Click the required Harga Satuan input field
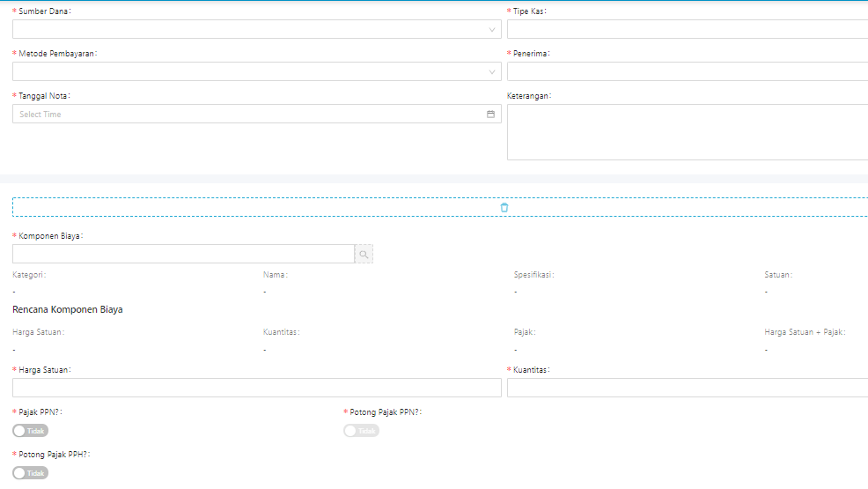The image size is (868, 489). click(257, 388)
